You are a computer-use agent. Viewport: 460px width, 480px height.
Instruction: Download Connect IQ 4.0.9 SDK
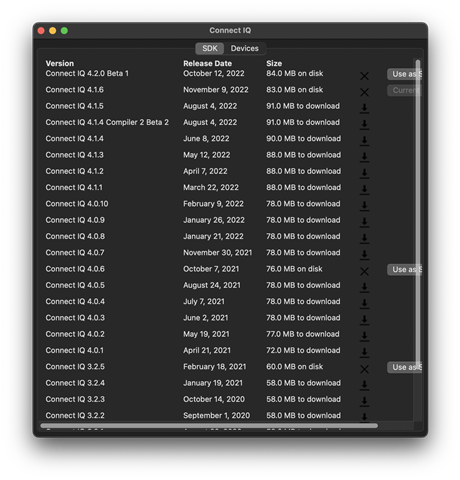tap(364, 222)
